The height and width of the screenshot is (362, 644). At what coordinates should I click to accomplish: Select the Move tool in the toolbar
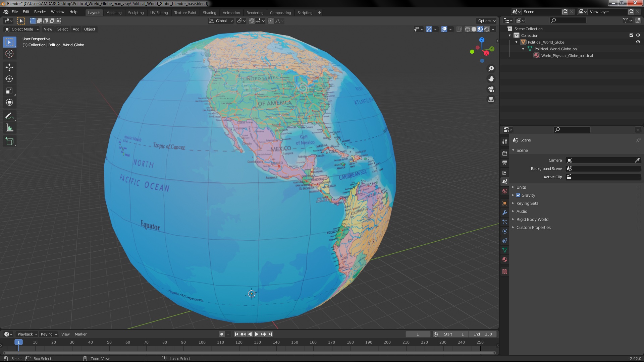coord(9,67)
